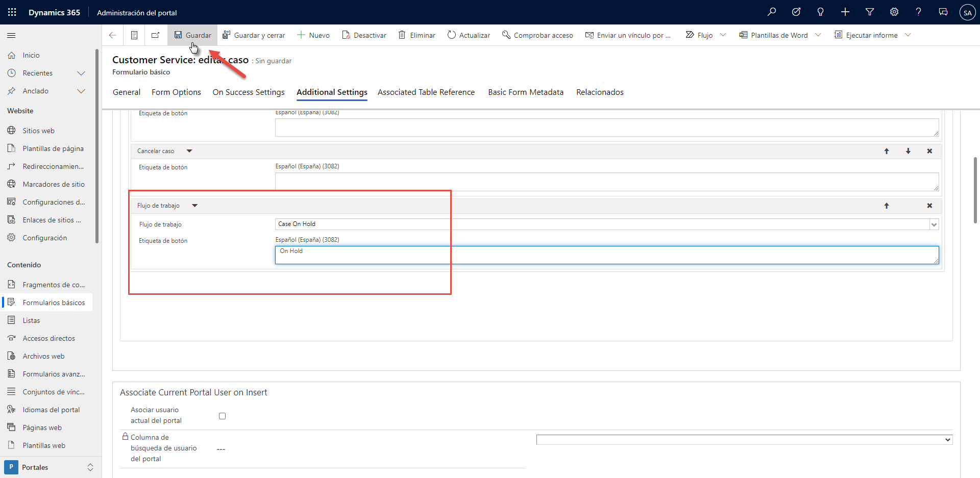Expand Plantillas de Word dropdown chevron
The image size is (980, 478).
818,35
